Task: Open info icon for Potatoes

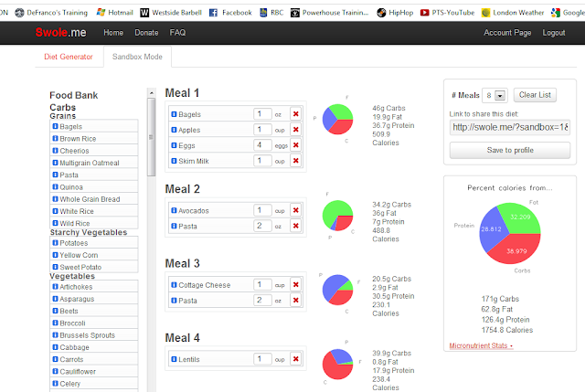Action: pyautogui.click(x=55, y=243)
